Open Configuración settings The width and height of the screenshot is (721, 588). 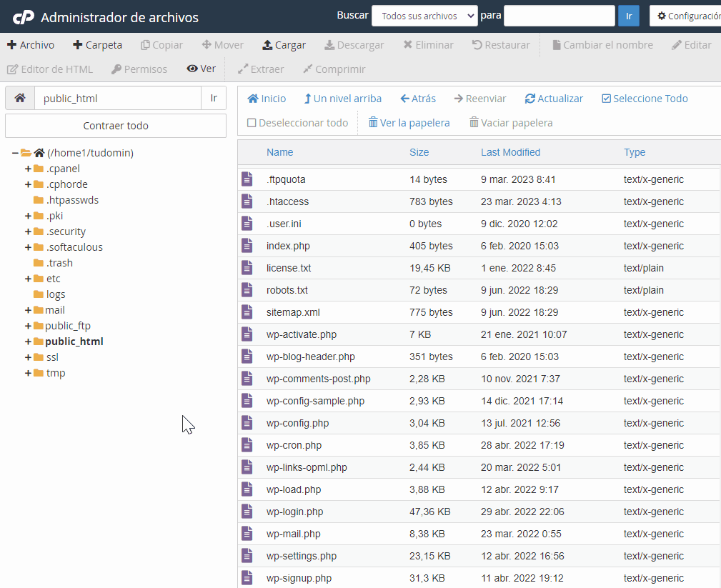685,16
